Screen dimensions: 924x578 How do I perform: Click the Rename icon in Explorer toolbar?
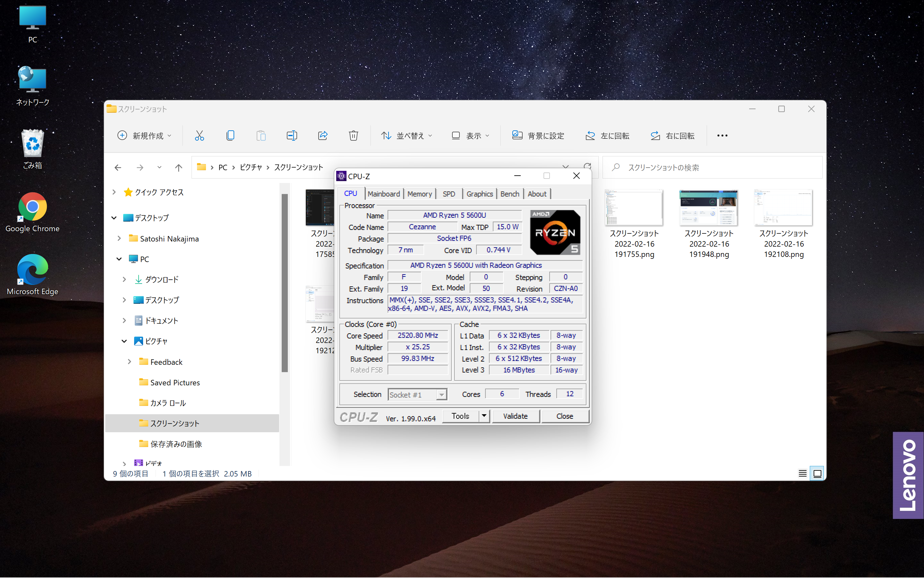pyautogui.click(x=292, y=135)
